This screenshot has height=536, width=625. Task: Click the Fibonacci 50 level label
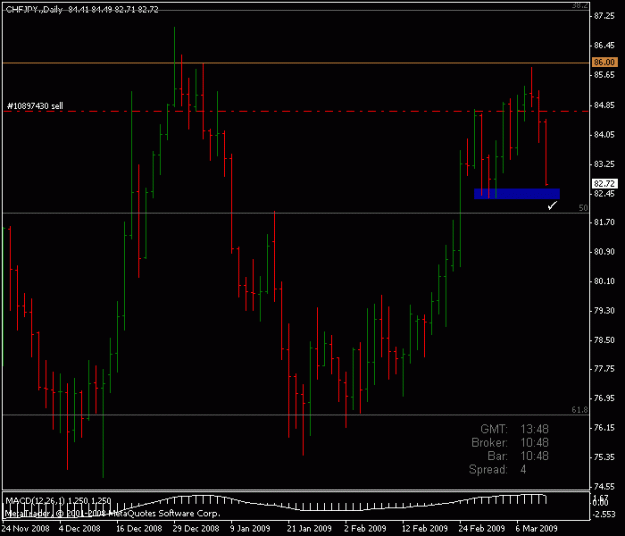pos(583,208)
